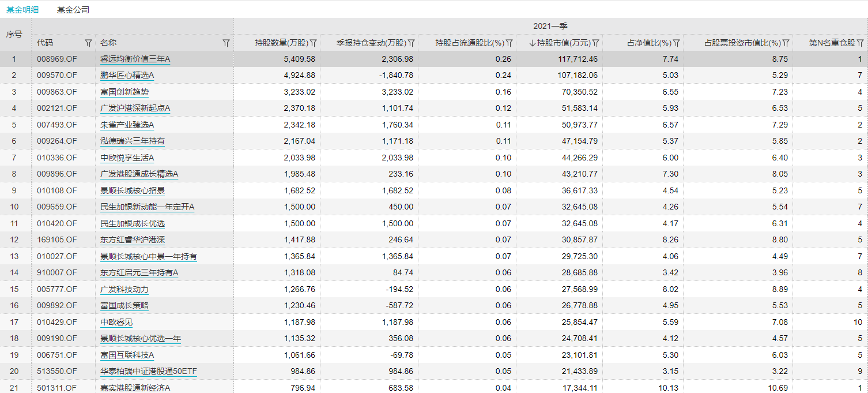Open fund link 朱雀产业臻选A
The height and width of the screenshot is (393, 868).
click(127, 125)
